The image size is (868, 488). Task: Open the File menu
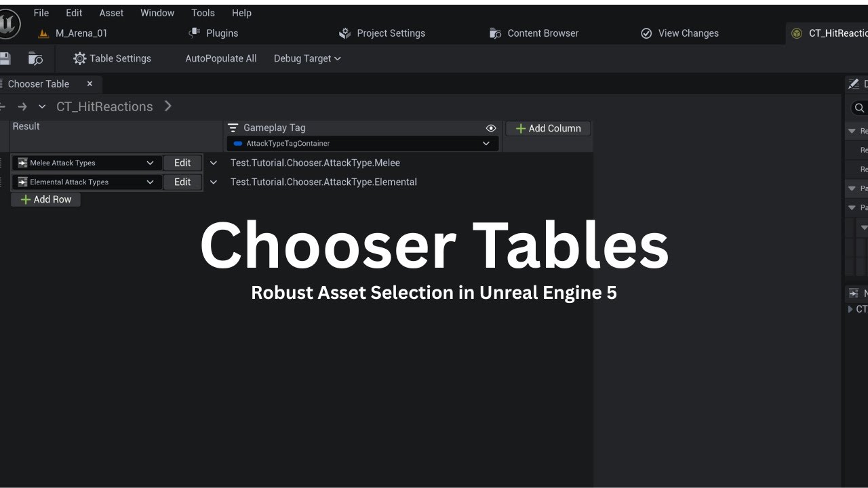point(41,13)
